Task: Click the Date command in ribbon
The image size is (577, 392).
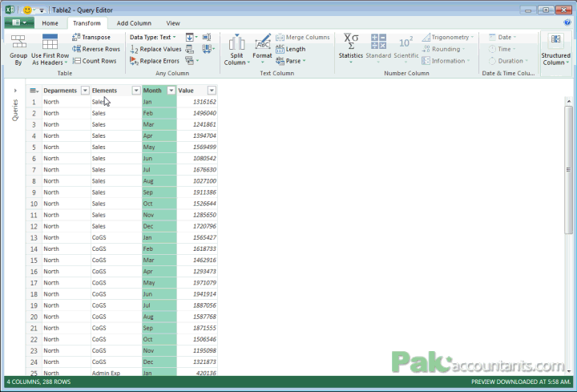Action: (502, 37)
